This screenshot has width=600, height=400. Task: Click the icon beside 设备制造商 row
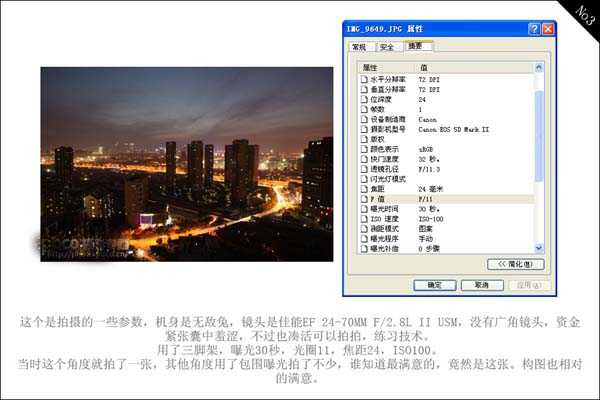pos(364,119)
